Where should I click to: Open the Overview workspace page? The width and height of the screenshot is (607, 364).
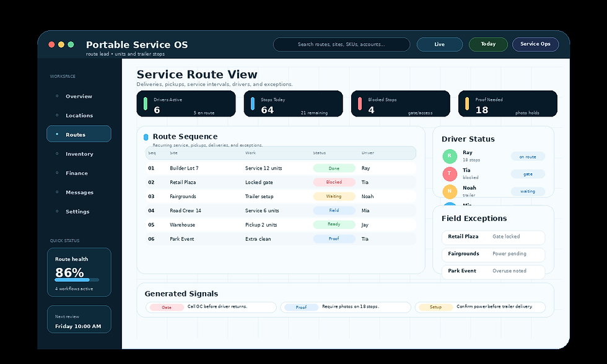point(79,97)
